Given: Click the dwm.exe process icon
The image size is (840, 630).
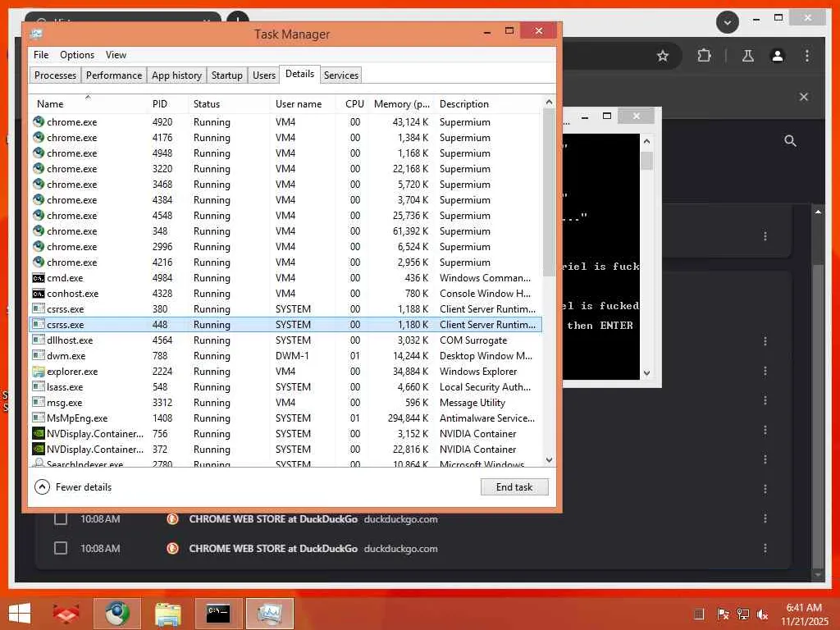Looking at the screenshot, I should 39,356.
